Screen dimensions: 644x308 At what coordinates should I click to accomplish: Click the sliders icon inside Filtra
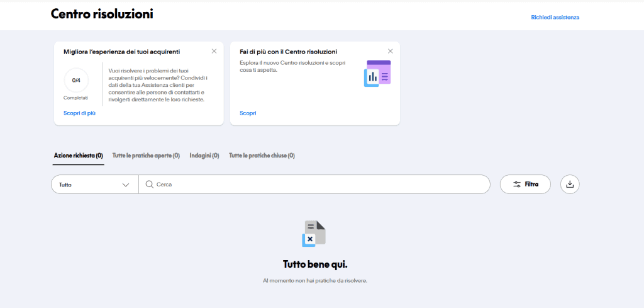coord(517,185)
